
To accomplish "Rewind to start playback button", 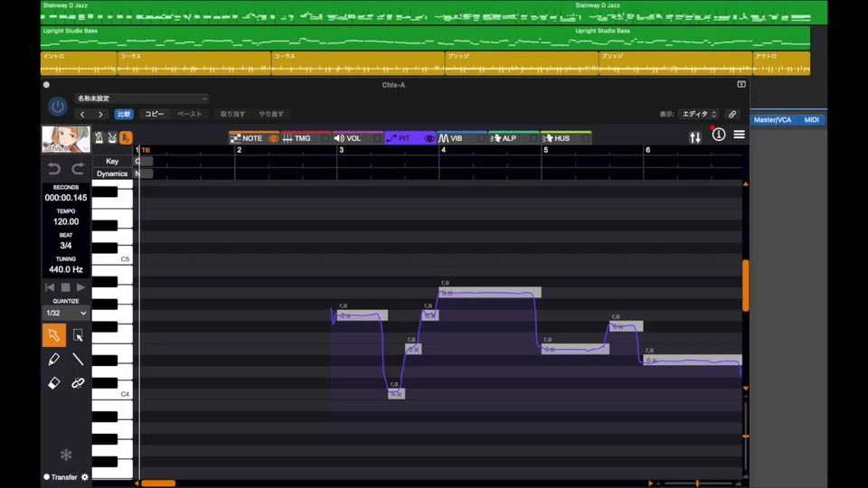I will pyautogui.click(x=50, y=287).
